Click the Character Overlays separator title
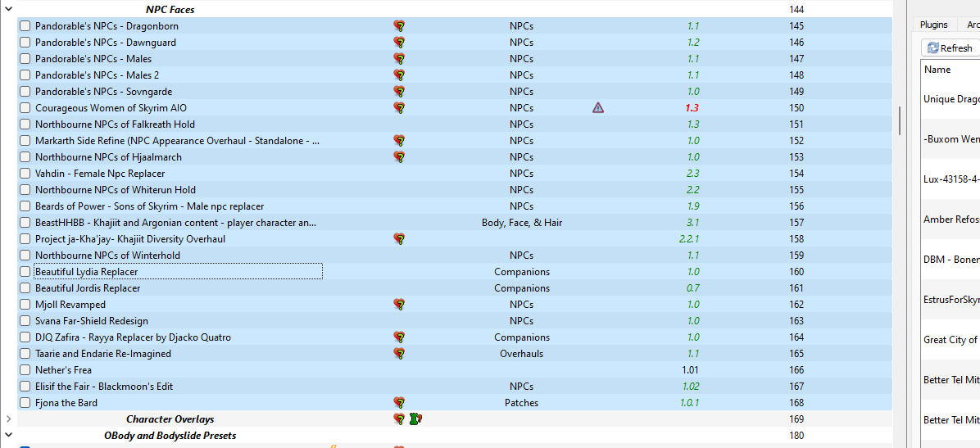This screenshot has width=980, height=448. pyautogui.click(x=170, y=419)
